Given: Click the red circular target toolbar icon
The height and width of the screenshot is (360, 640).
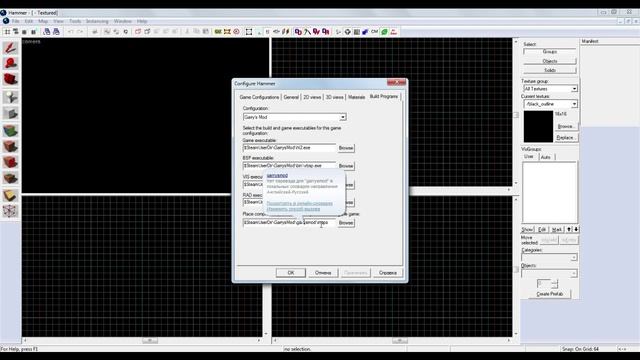Looking at the screenshot, I should [x=236, y=32].
